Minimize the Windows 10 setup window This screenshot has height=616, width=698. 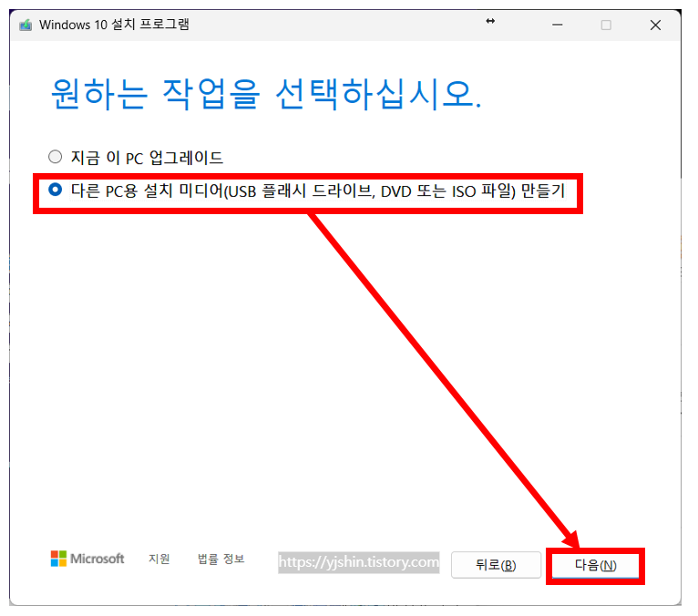click(558, 25)
